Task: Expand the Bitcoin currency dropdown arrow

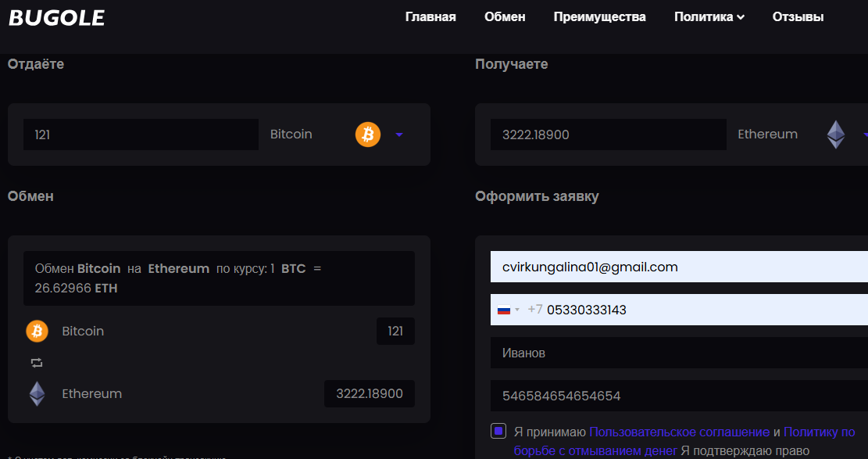Action: tap(400, 134)
